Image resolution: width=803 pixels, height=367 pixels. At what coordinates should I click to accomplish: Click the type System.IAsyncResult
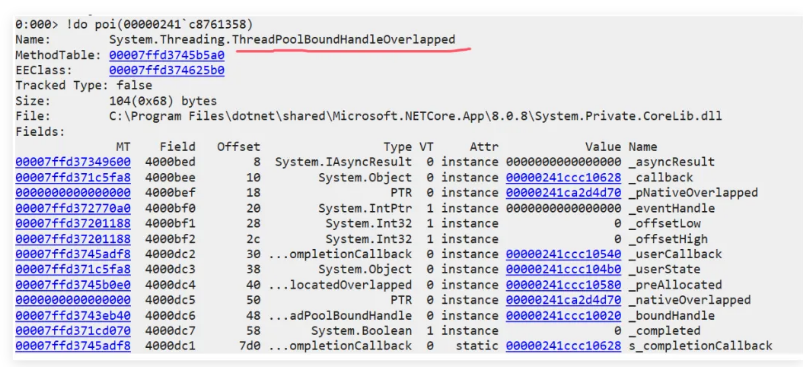(x=343, y=162)
